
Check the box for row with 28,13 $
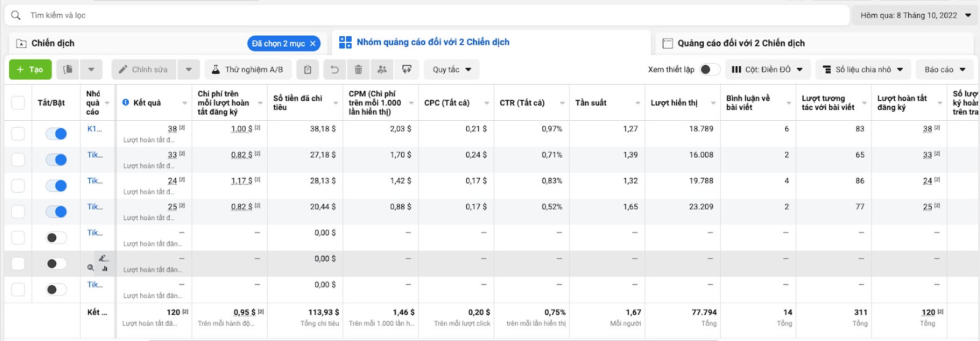pos(18,185)
